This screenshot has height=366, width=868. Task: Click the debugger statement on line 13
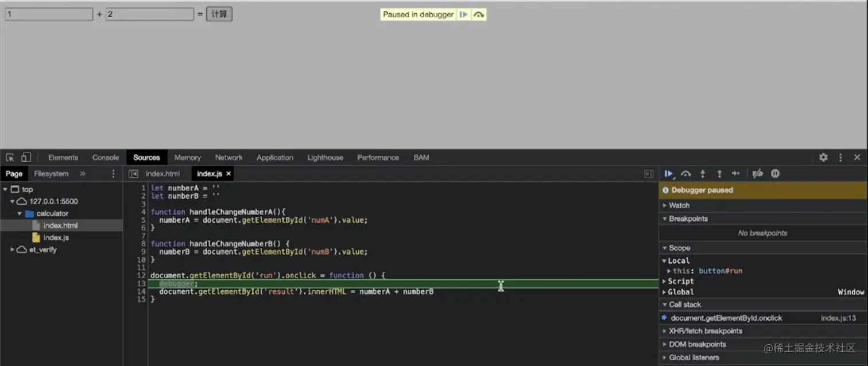click(178, 283)
